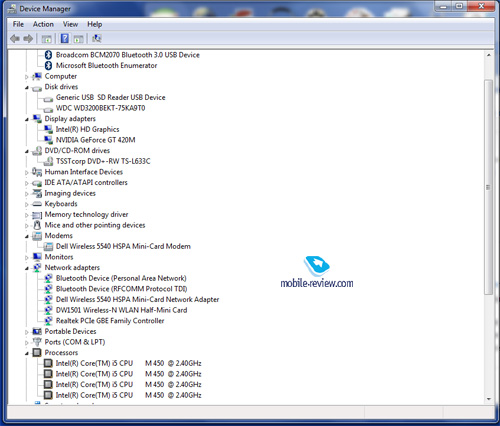Click the Help question-mark toolbar icon
This screenshot has width=500, height=426.
(65, 39)
